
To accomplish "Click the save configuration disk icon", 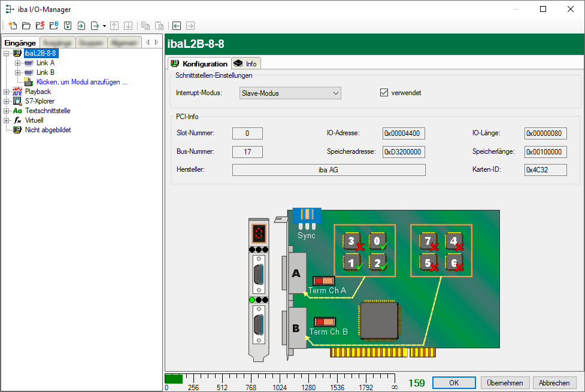I will click(68, 26).
